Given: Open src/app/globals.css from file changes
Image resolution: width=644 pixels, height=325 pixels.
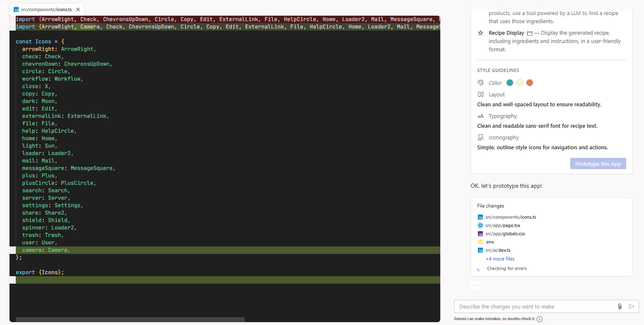Looking at the screenshot, I should click(505, 234).
